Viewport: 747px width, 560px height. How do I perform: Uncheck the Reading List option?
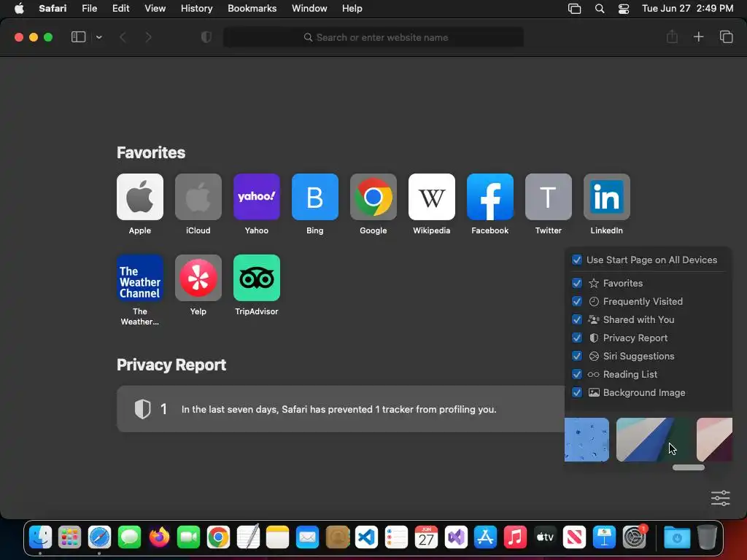(x=576, y=374)
